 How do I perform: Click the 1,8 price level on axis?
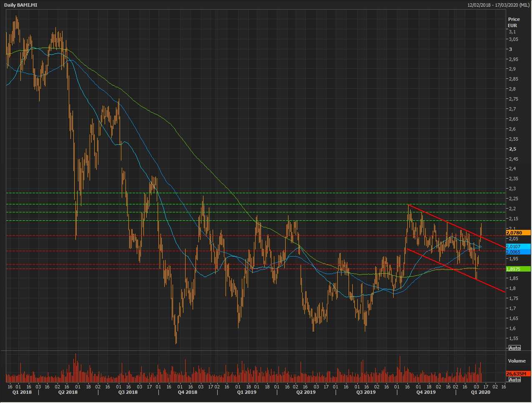coord(512,288)
